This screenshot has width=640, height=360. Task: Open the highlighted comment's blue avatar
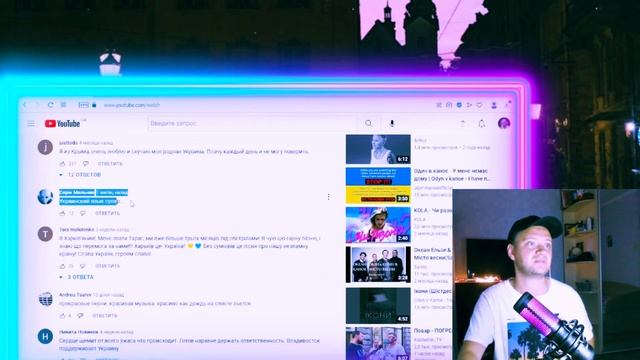point(45,197)
